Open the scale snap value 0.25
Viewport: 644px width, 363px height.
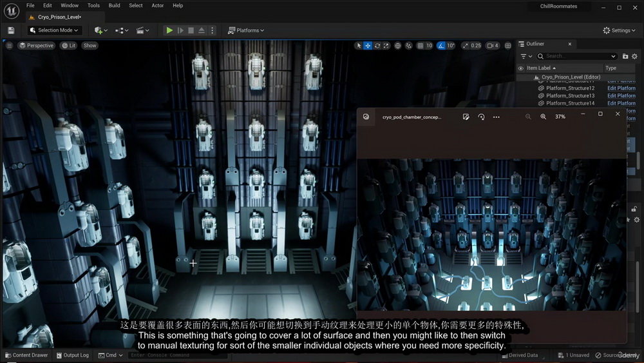tap(476, 46)
